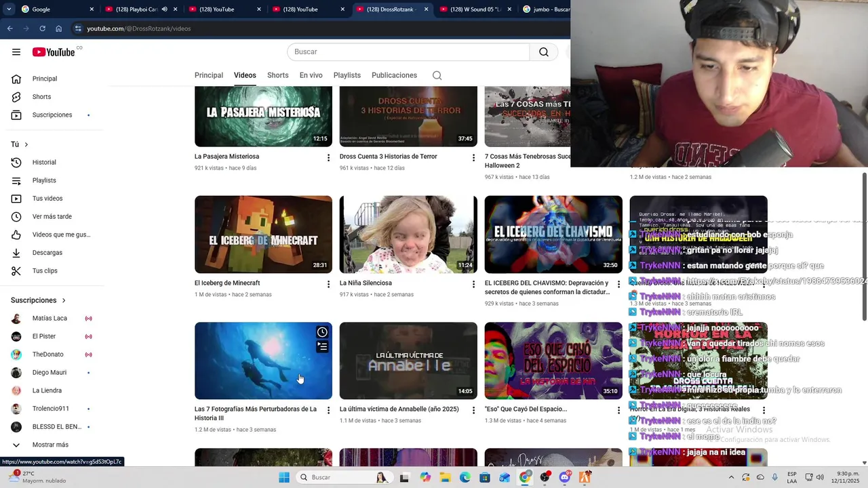Go to YouTube home via logo
This screenshot has height=488, width=868.
pos(54,52)
